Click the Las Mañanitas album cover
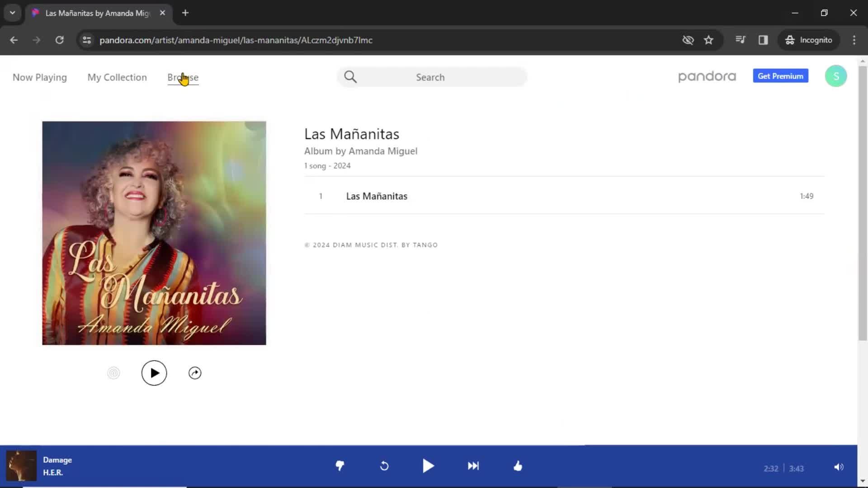The image size is (868, 488). pyautogui.click(x=154, y=233)
